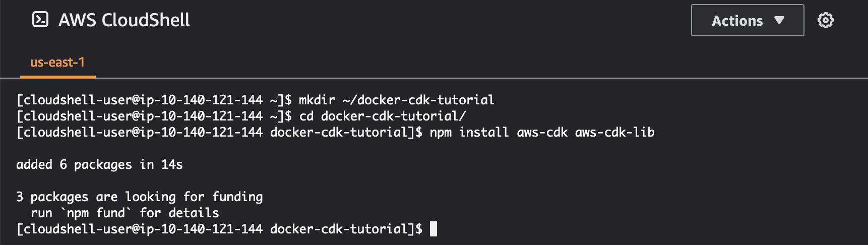Screen dimensions: 868x245
Task: Click the standalone aws-cdk package name
Action: click(x=542, y=133)
